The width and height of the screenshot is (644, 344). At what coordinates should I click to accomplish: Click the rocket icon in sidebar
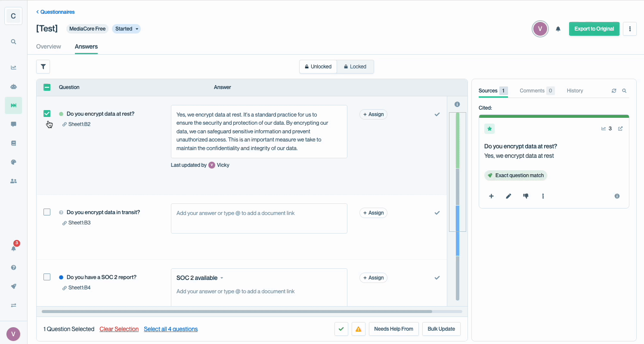13,286
